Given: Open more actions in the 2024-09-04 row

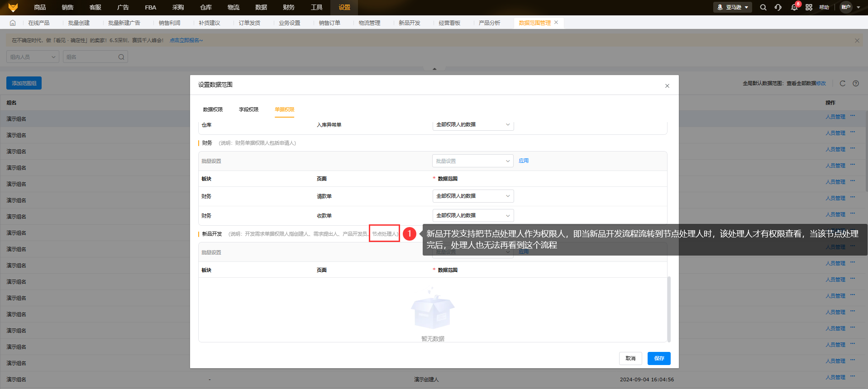Looking at the screenshot, I should pyautogui.click(x=853, y=376).
